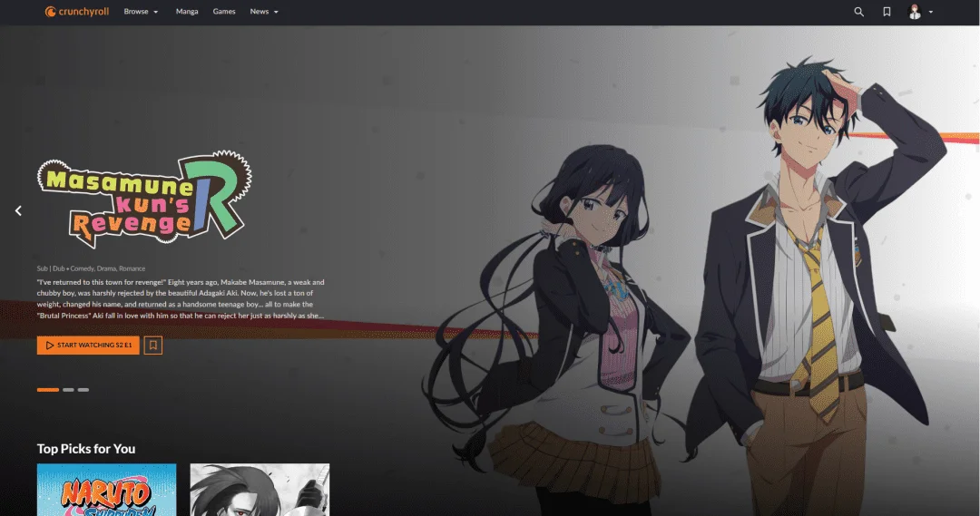Open the watchlist bookmark icon in header
The height and width of the screenshot is (516, 980).
tap(887, 12)
